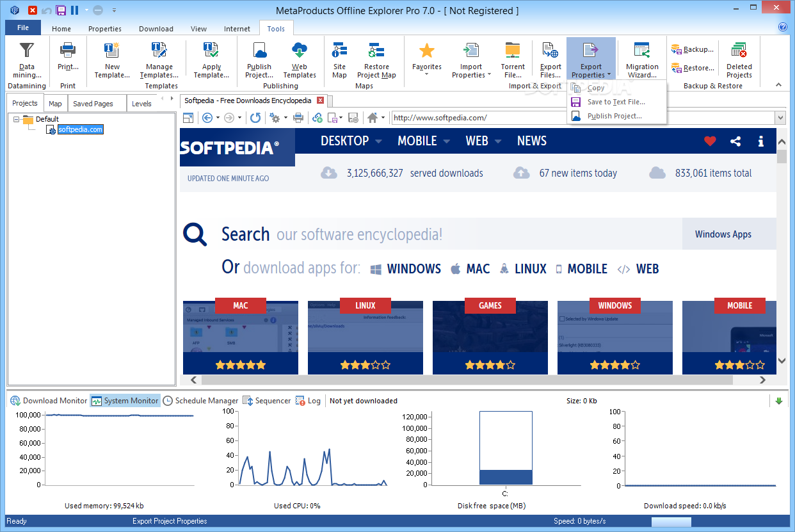Click the Apply Template icon
795x532 pixels.
coord(211,51)
